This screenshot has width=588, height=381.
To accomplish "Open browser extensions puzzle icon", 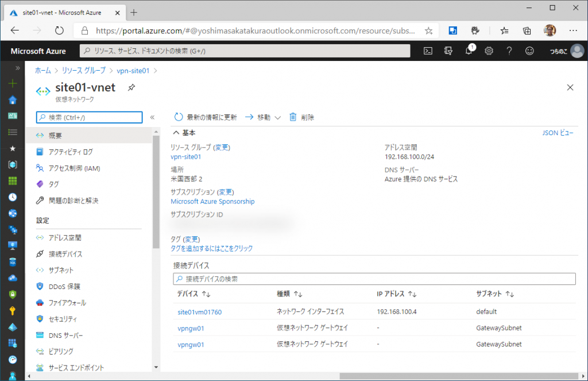I will tap(475, 31).
